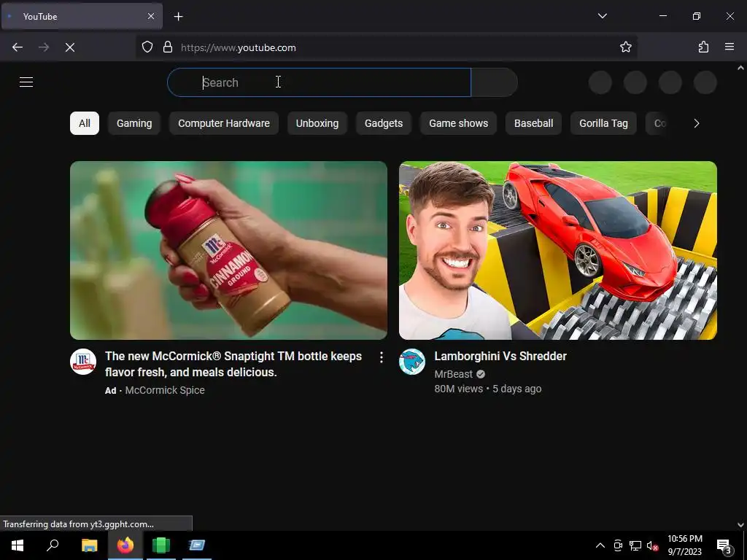The image size is (747, 560).
Task: Select the YouTube browser tab
Action: click(82, 16)
